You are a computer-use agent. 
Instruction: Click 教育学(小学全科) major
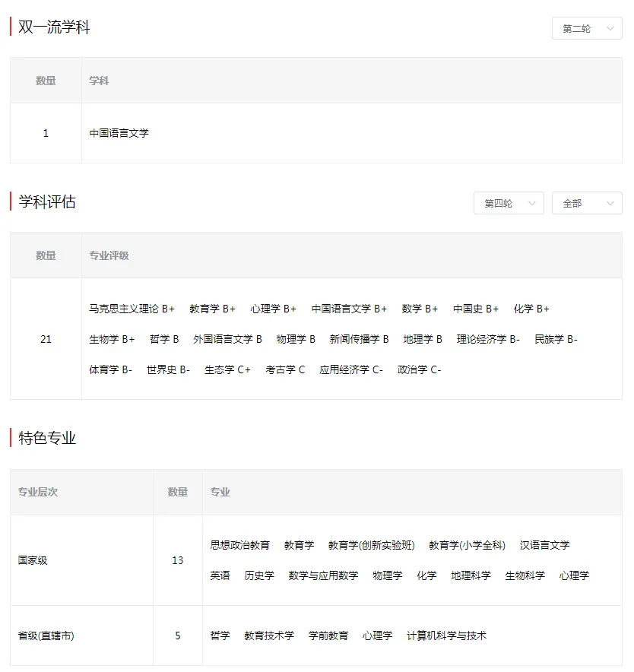468,545
